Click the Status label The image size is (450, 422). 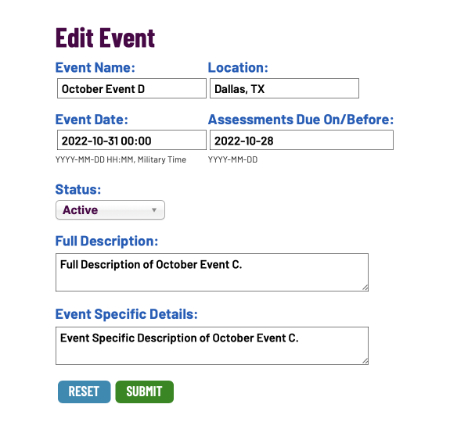[x=78, y=189]
